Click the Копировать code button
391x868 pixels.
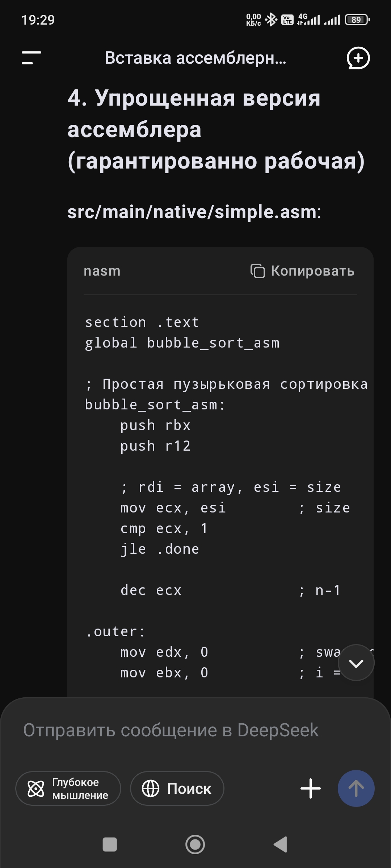(x=312, y=271)
